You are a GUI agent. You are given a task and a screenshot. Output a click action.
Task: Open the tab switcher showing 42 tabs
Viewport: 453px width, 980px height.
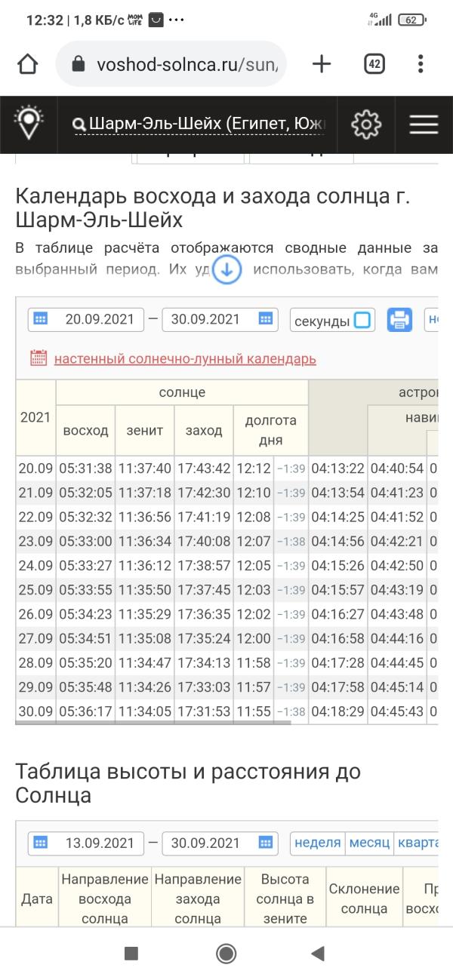pos(374,64)
